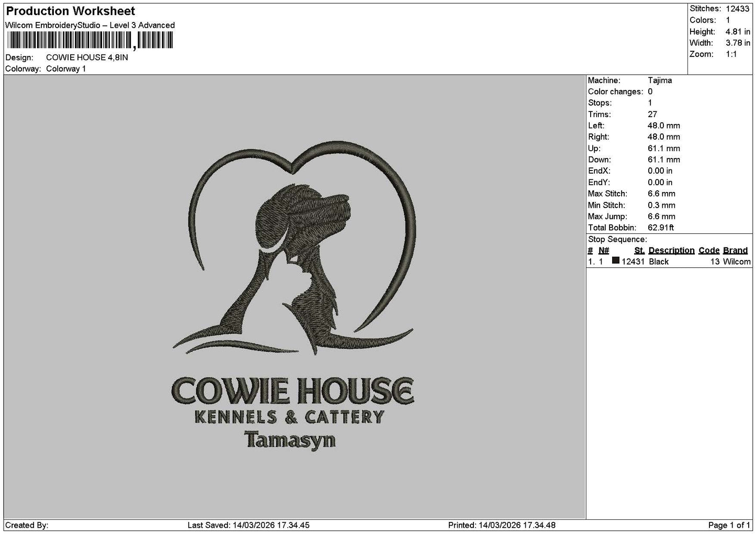Screen dimensions: 756x534
Task: Click the stitch count 12431 in stop sequence
Action: (633, 262)
